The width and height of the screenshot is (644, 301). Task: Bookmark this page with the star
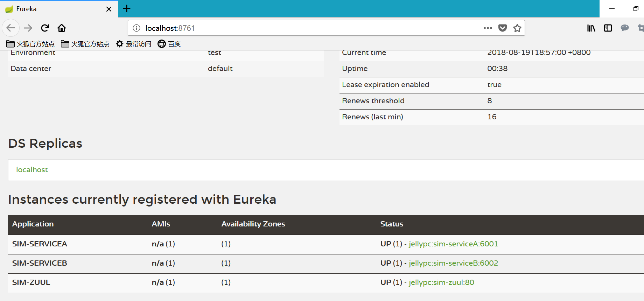click(517, 28)
